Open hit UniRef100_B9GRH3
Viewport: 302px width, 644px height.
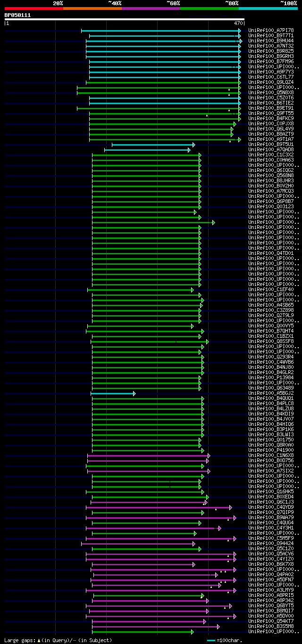(x=271, y=56)
